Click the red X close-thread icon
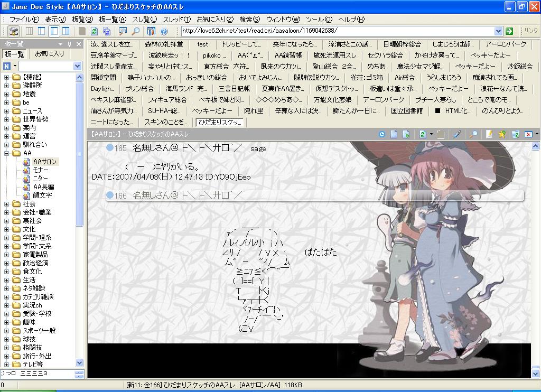Image resolution: width=541 pixels, height=392 pixels. click(528, 134)
